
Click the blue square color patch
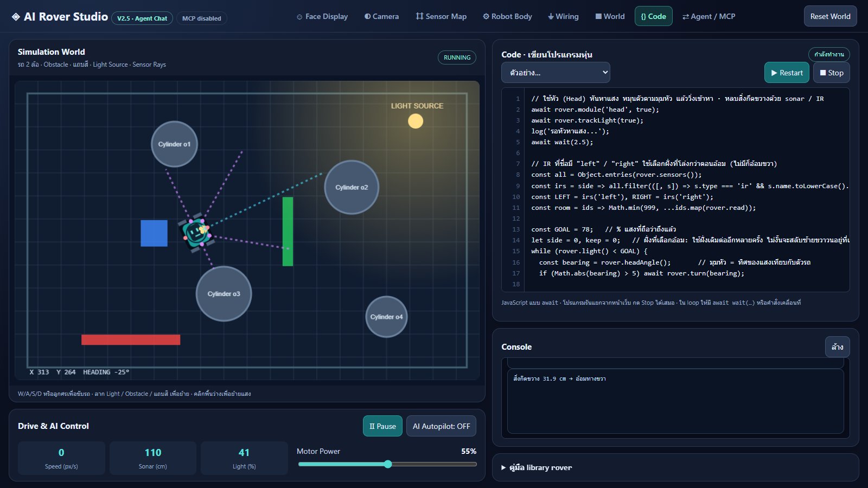[154, 233]
